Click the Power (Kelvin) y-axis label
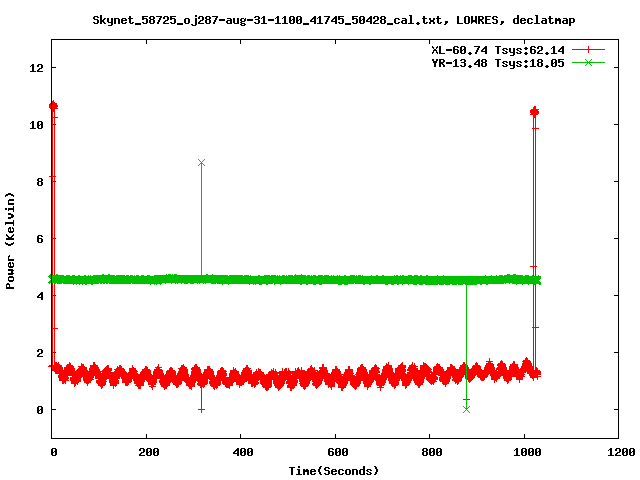 pos(10,240)
